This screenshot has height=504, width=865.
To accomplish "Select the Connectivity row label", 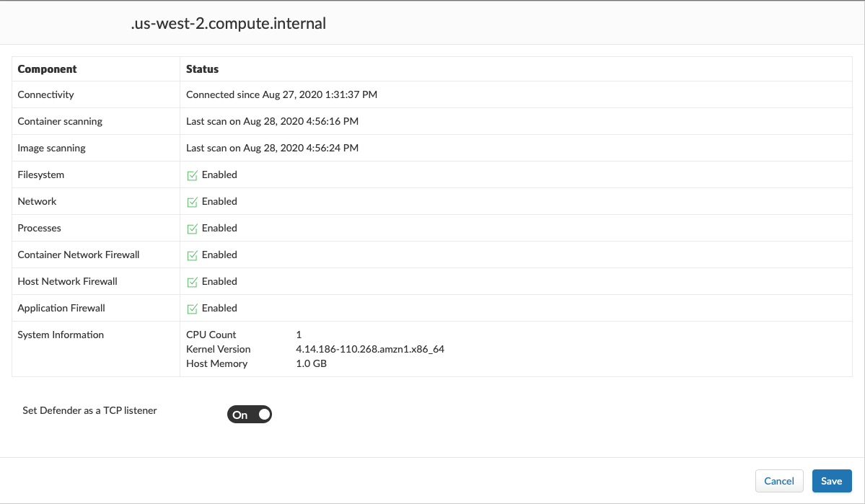I will click(x=45, y=94).
